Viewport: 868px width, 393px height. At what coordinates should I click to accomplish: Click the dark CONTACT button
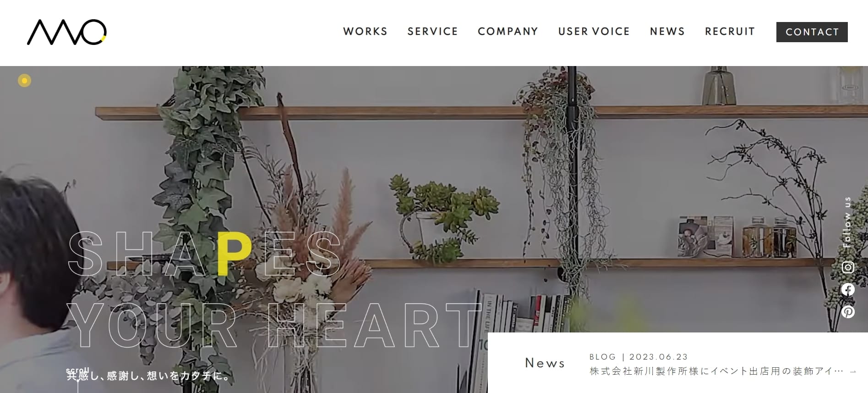point(812,32)
